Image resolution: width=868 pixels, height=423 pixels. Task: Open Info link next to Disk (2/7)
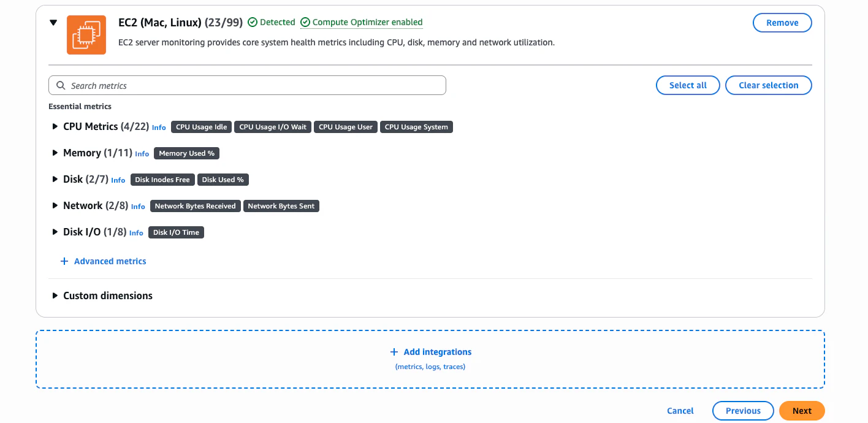(118, 180)
